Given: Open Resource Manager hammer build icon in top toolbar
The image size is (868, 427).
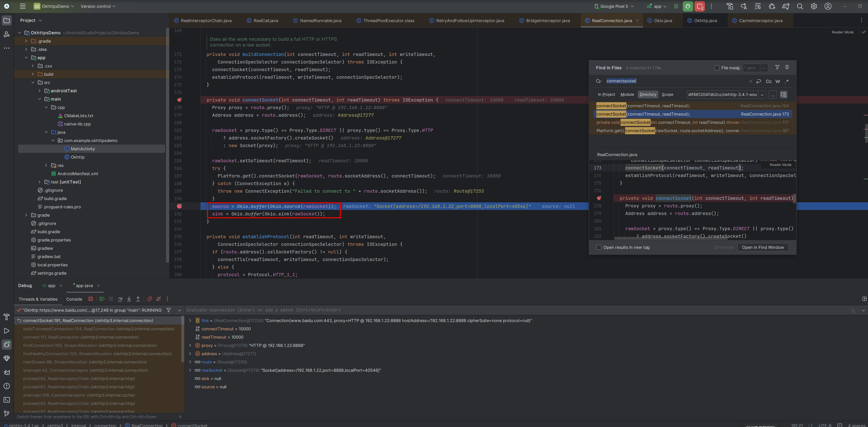Looking at the screenshot, I should point(730,6).
